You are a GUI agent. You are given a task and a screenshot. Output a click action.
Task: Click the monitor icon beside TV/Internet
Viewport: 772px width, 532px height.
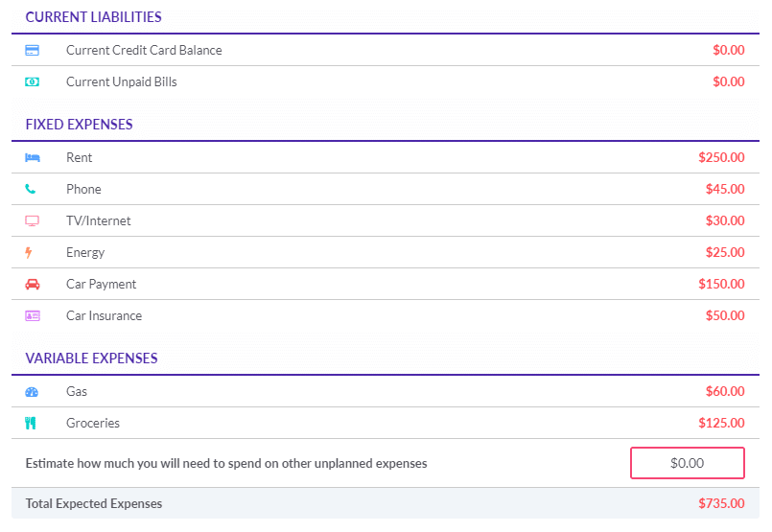point(32,221)
